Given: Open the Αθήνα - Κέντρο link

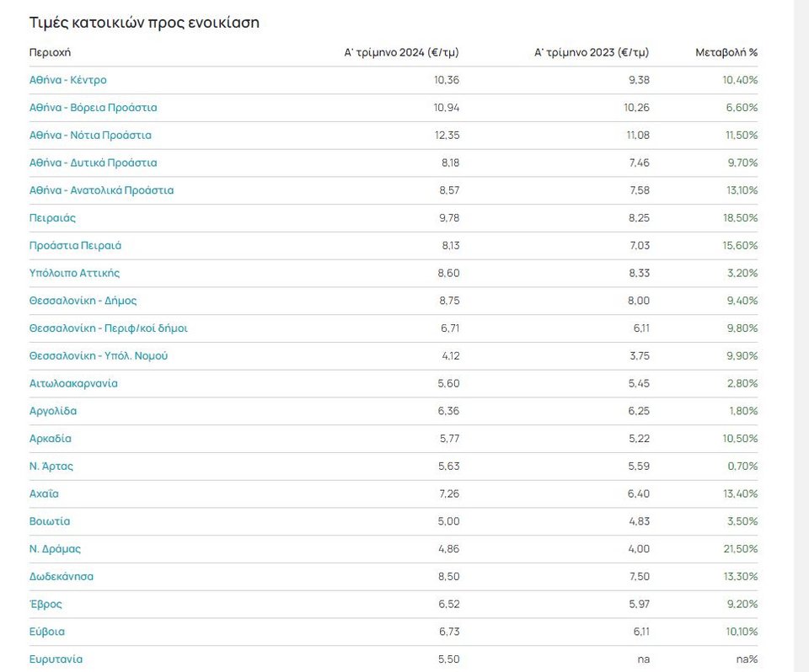Looking at the screenshot, I should pyautogui.click(x=67, y=80).
